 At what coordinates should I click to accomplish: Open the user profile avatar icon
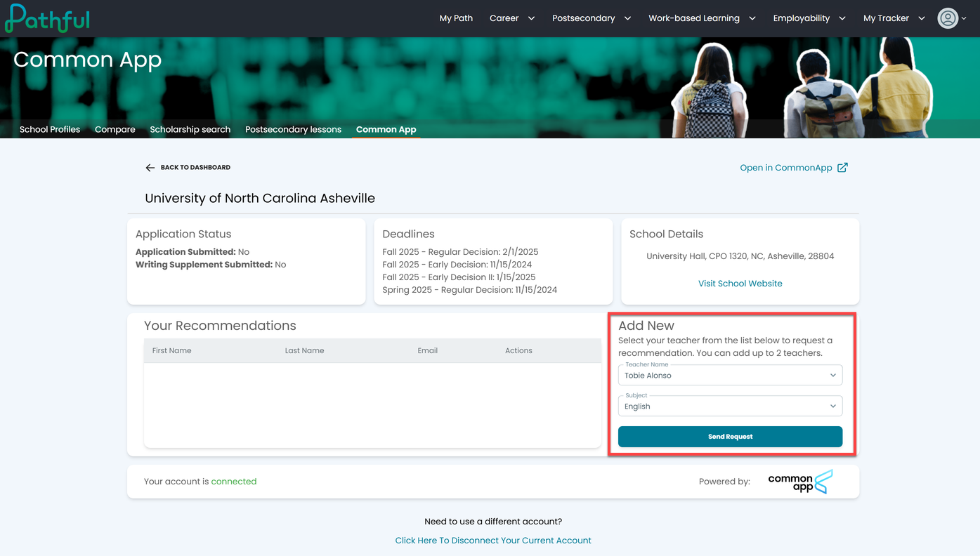click(x=948, y=18)
